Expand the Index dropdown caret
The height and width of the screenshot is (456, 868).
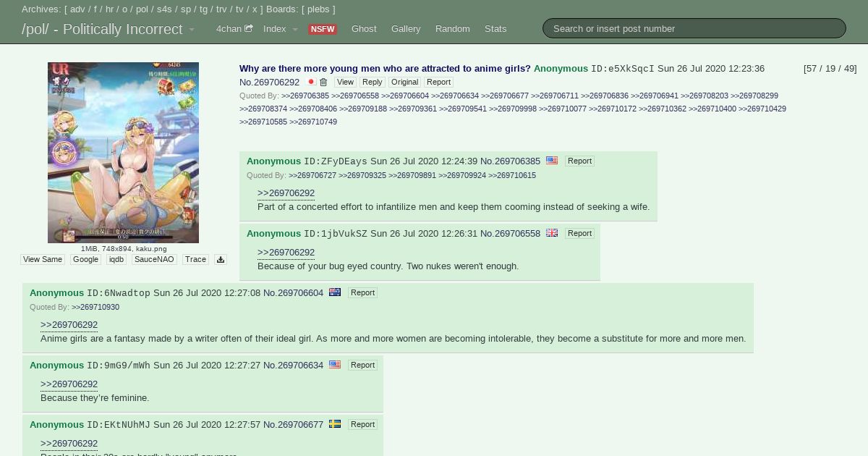pos(295,30)
